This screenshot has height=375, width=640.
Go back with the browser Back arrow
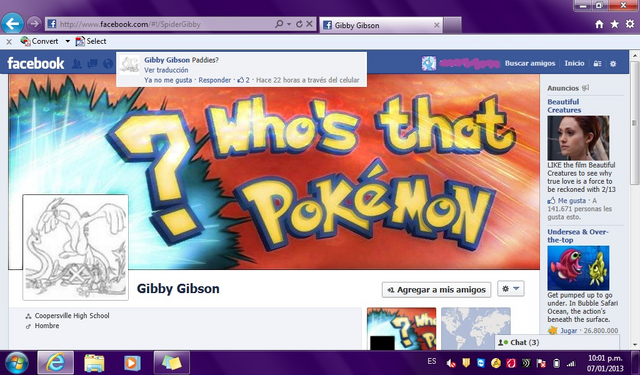12,24
